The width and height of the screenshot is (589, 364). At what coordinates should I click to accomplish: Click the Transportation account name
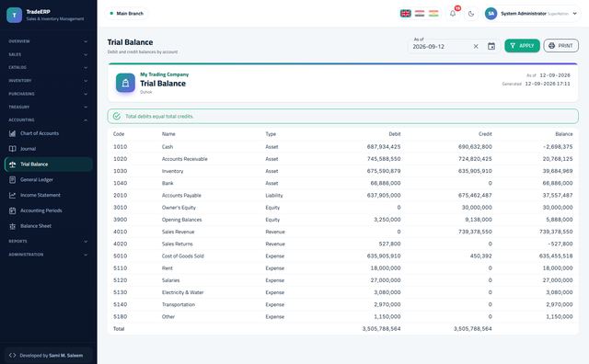tap(179, 304)
